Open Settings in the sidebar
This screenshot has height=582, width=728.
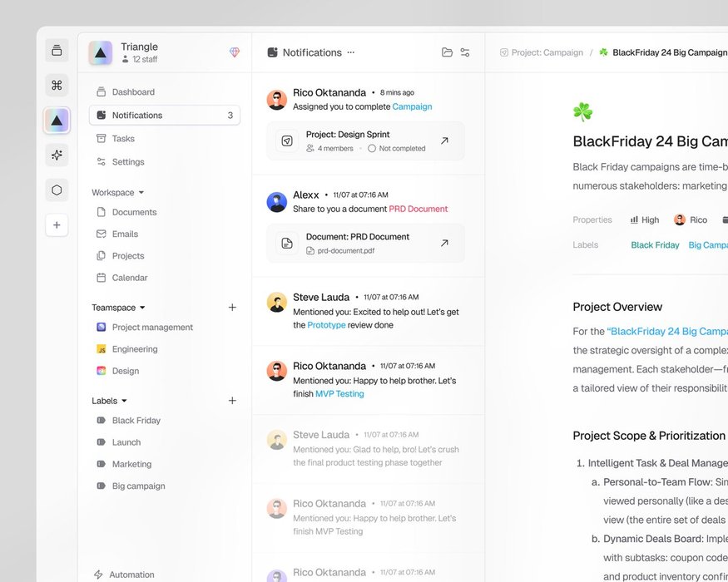click(165, 161)
